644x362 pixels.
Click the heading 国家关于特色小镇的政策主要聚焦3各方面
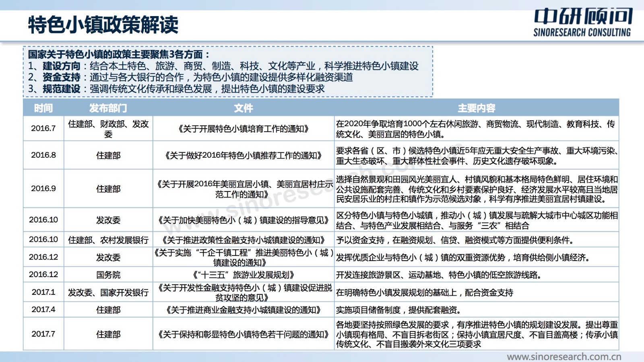(119, 54)
